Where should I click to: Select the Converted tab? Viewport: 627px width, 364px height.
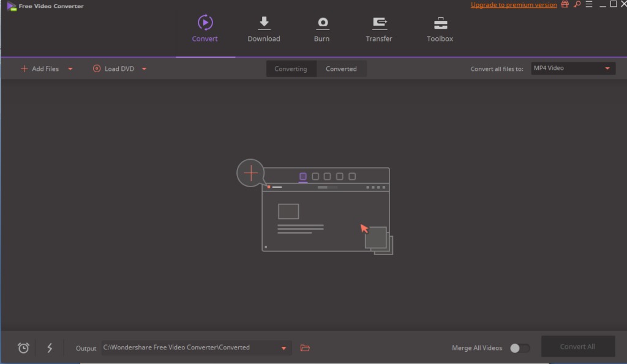[x=341, y=69]
